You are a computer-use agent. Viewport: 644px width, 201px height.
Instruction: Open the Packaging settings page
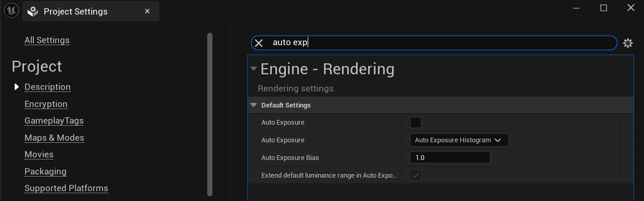pyautogui.click(x=45, y=171)
